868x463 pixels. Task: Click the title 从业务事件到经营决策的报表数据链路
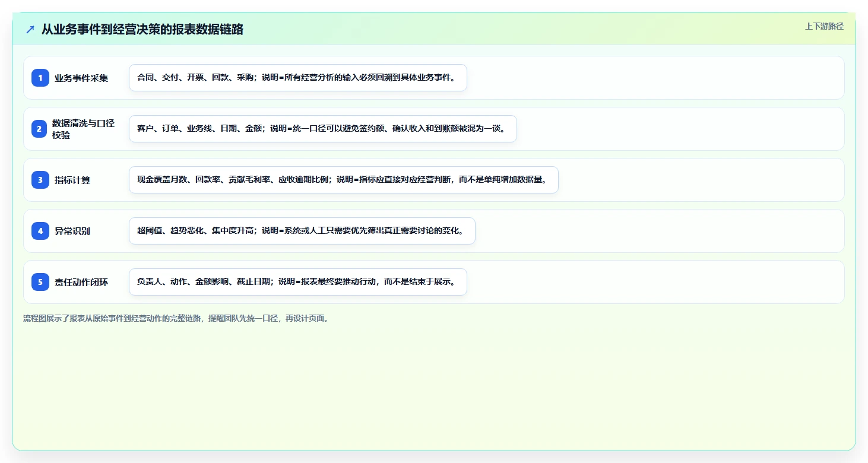[x=142, y=29]
